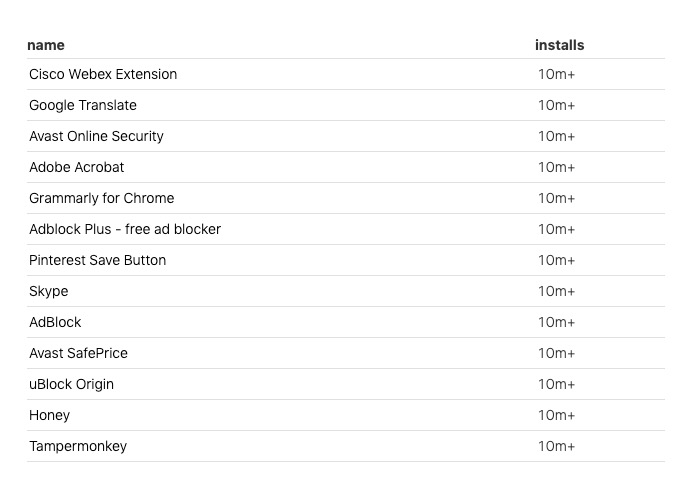
Task: Click the 'name' column header
Action: coord(46,45)
